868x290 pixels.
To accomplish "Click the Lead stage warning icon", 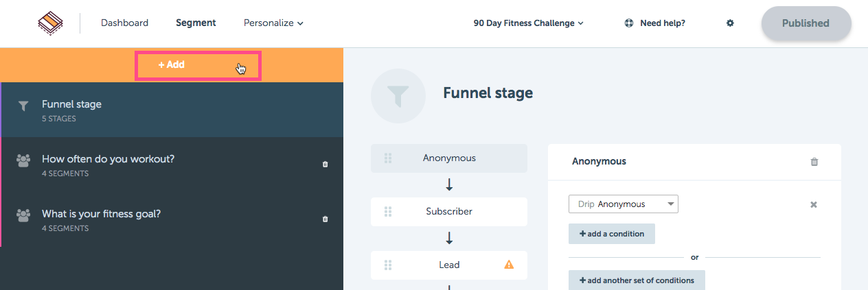I will click(509, 265).
